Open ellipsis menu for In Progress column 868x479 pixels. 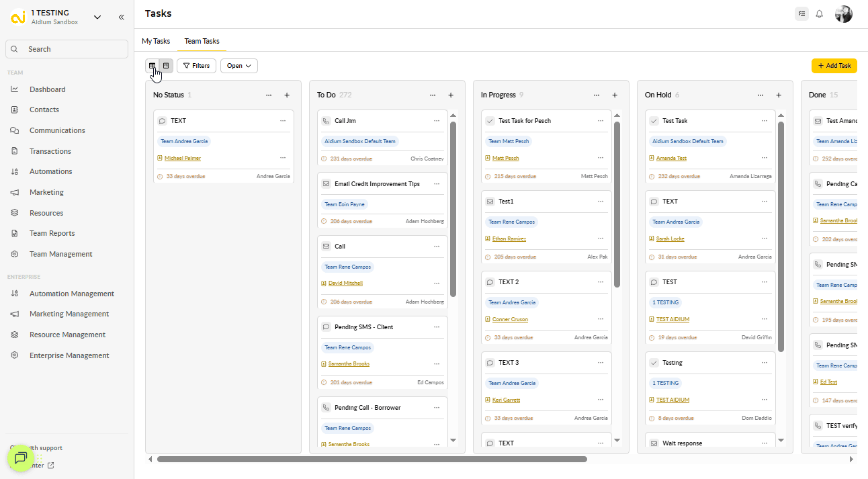[597, 95]
